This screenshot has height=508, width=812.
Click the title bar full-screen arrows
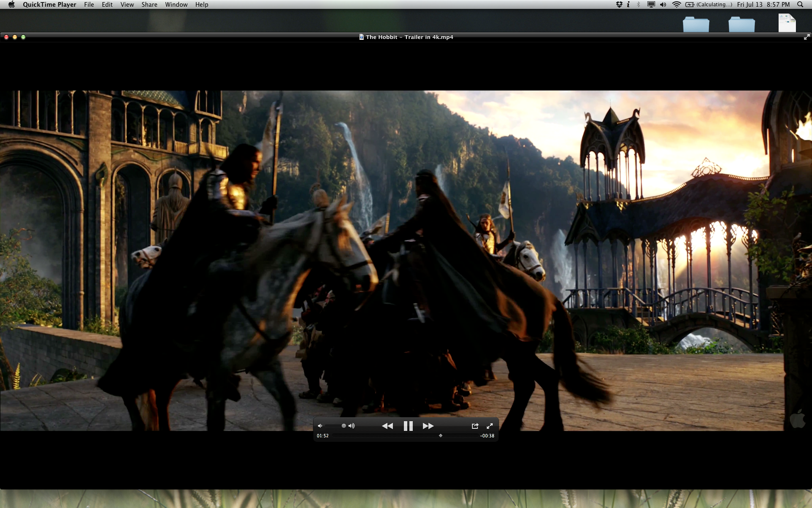(807, 37)
